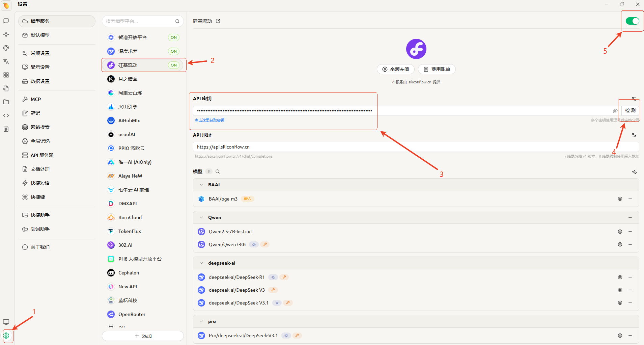Open settings gear in bottom-left sidebar
Viewport: 644px width, 345px height.
(6, 336)
